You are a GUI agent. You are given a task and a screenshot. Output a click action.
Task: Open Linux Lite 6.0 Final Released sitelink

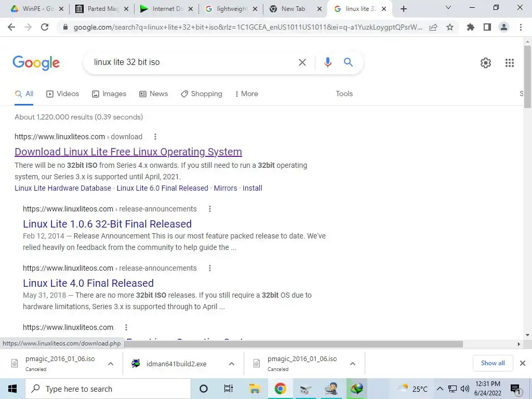click(163, 188)
